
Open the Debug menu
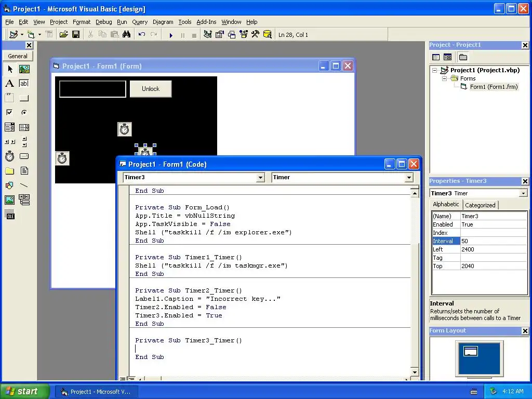[103, 22]
